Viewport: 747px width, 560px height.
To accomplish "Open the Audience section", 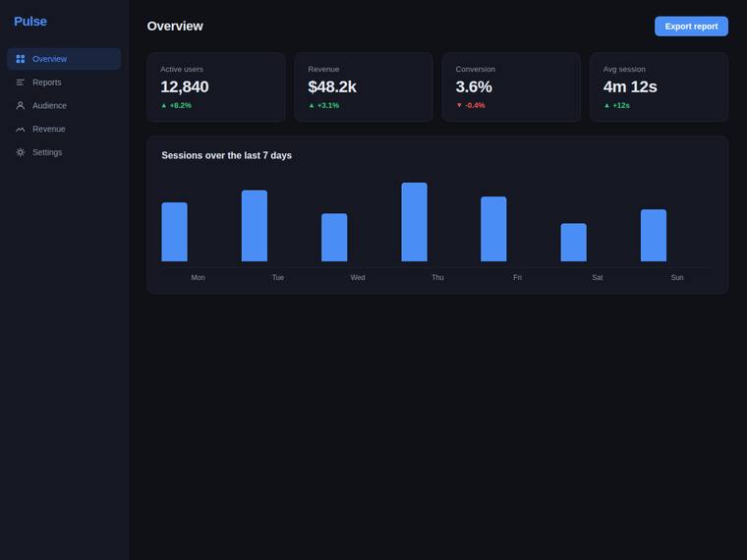I will (x=64, y=106).
